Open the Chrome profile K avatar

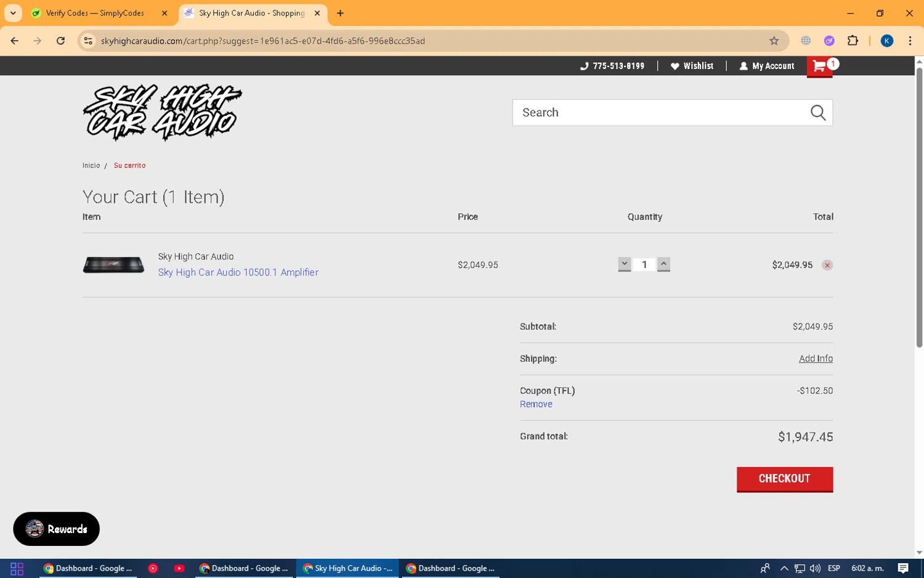(887, 41)
